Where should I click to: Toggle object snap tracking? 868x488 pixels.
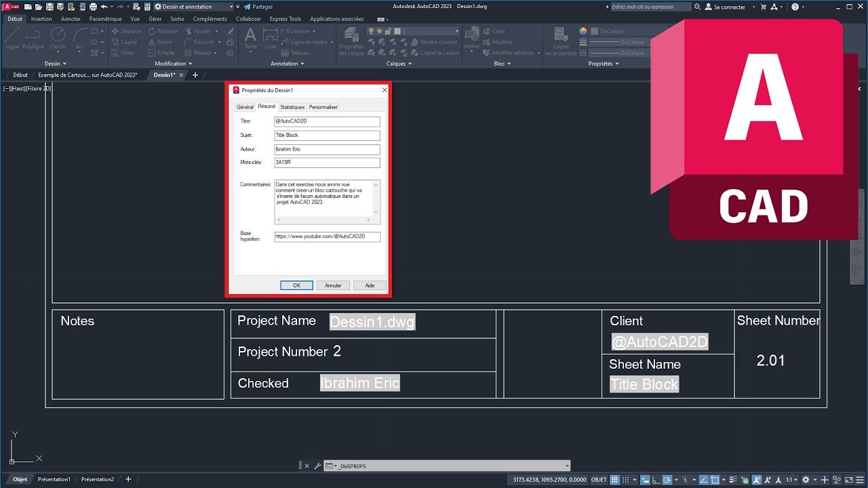(x=704, y=480)
